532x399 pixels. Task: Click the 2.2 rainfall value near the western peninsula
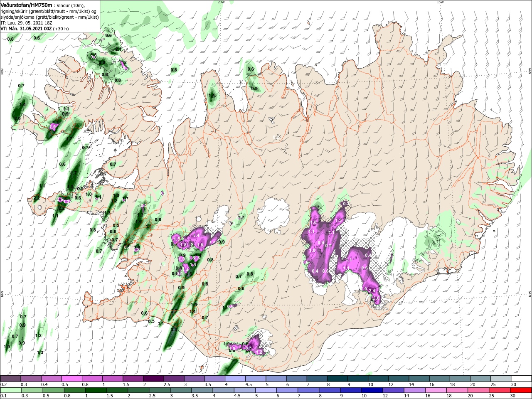(x=37, y=198)
